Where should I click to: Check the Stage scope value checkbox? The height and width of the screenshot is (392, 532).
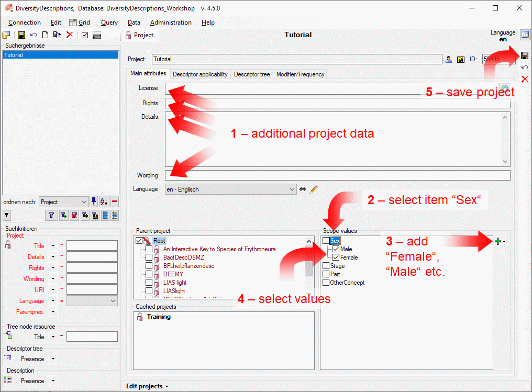pyautogui.click(x=326, y=266)
